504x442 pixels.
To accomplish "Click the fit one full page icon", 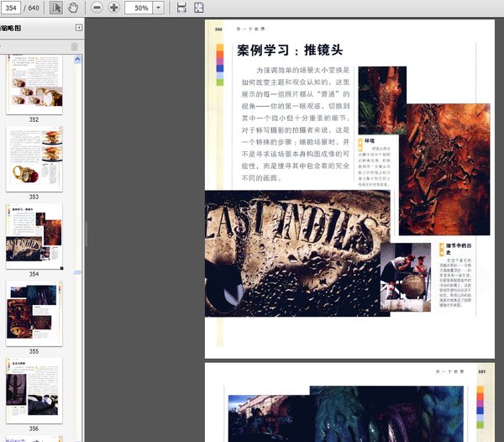I will (198, 8).
